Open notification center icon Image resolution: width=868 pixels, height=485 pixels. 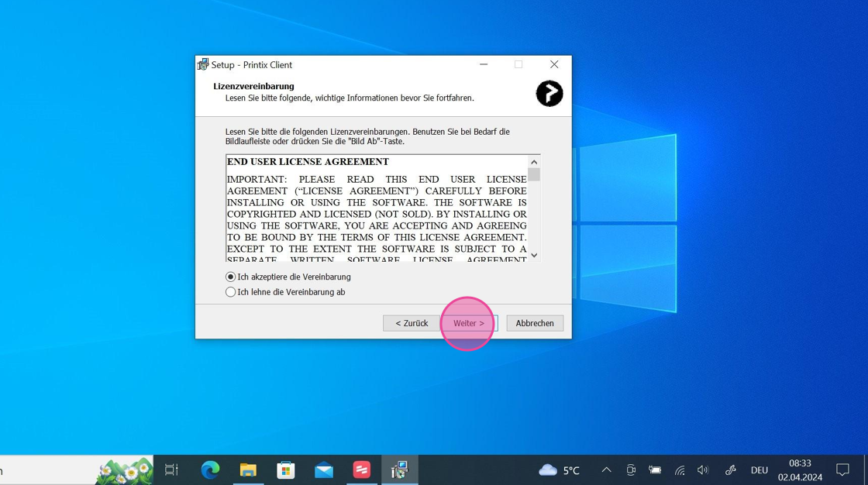click(842, 470)
